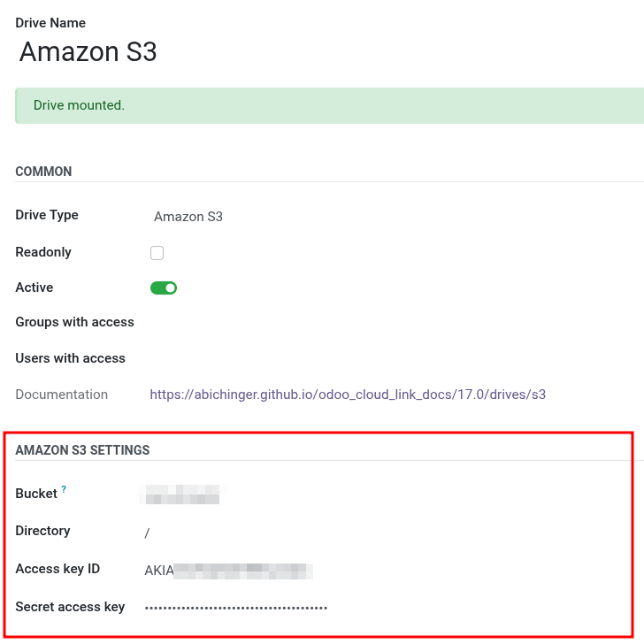The image size is (644, 644).
Task: Toggle the Active switch off
Action: coord(164,287)
